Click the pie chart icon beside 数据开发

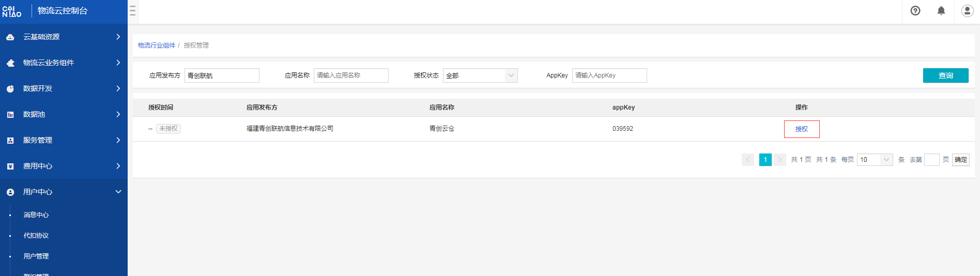point(10,89)
